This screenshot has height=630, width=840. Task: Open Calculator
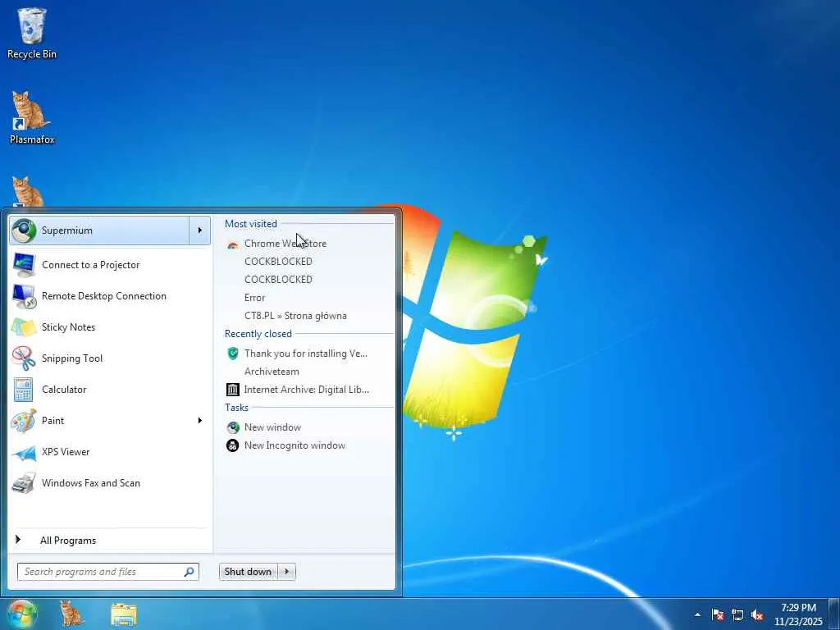110,390
